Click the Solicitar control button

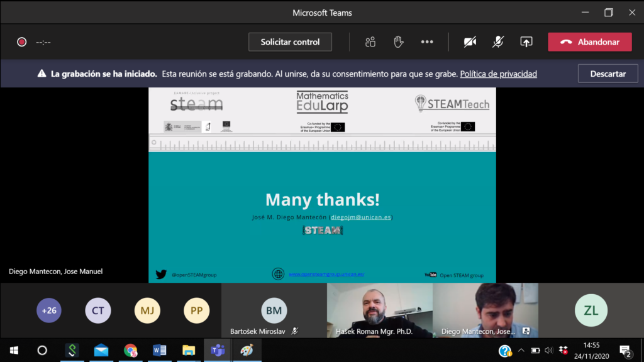click(290, 42)
